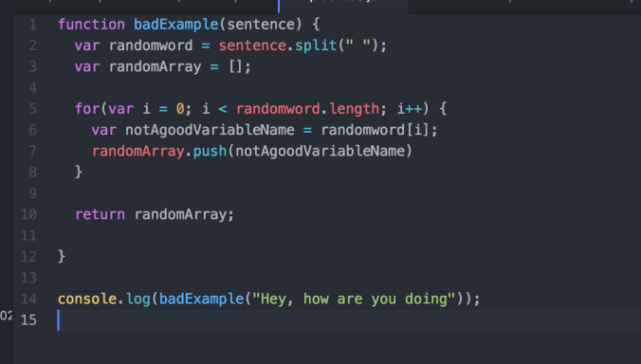Click 'i++' in the for loop header
641x364 pixels.
pyautogui.click(x=410, y=109)
